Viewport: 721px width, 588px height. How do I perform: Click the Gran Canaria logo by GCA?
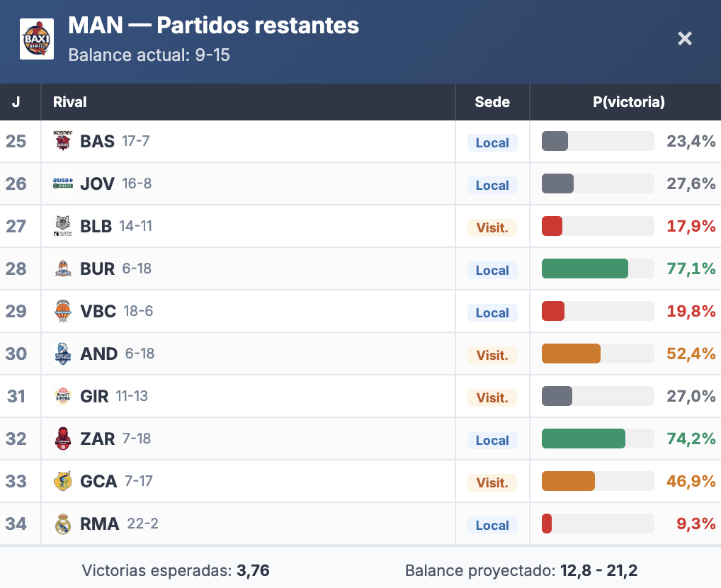[63, 481]
